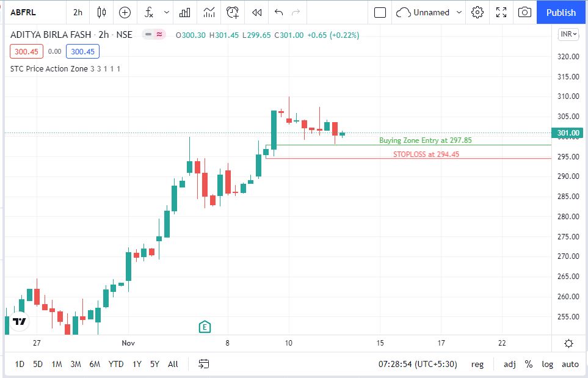
Task: Select the YTD date range
Action: [x=115, y=364]
